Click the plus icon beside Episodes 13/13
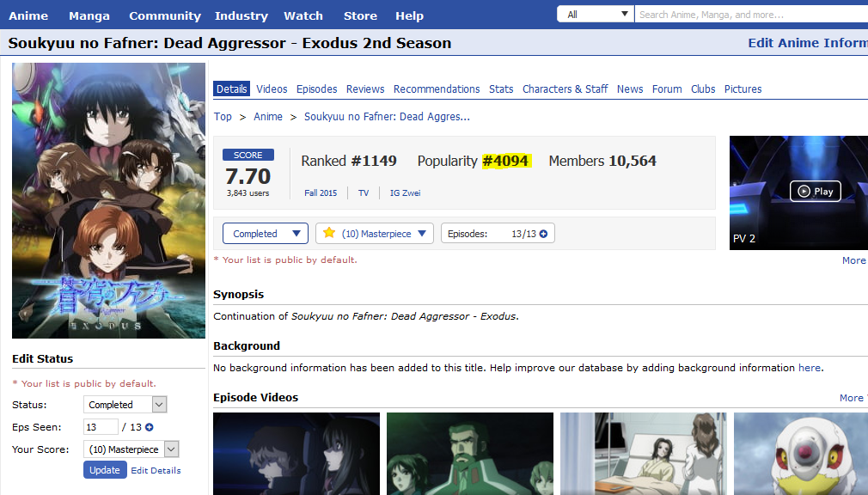This screenshot has height=495, width=868. 543,234
